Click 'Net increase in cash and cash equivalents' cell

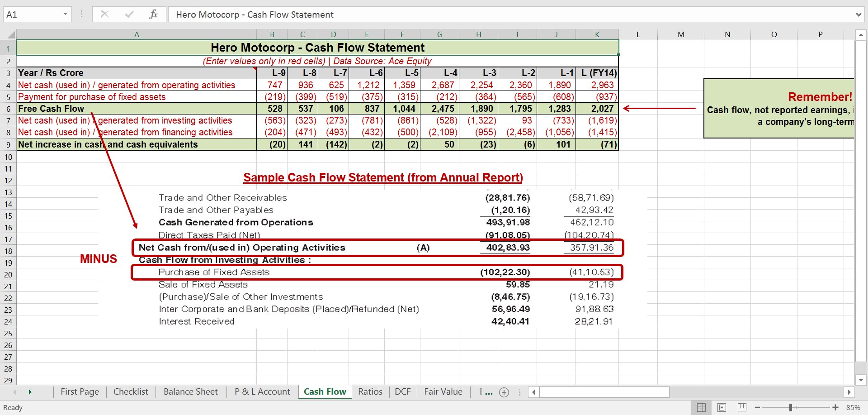click(137, 144)
